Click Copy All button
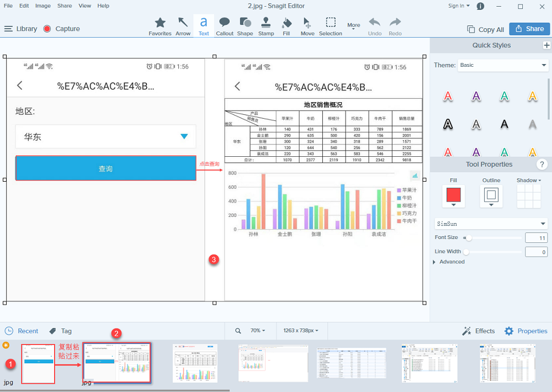552x392 pixels. pos(485,30)
